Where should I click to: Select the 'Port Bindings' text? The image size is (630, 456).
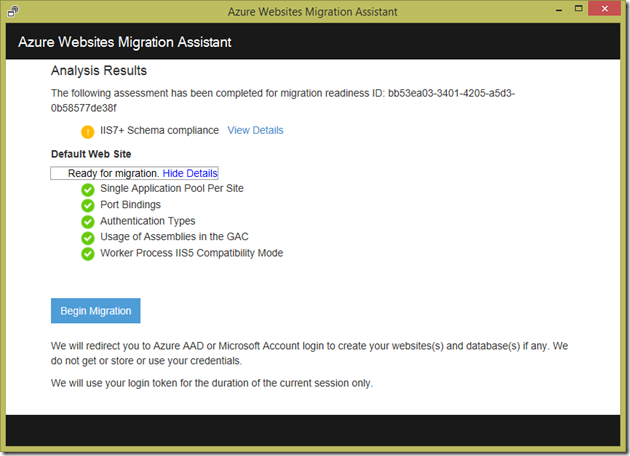(x=131, y=204)
